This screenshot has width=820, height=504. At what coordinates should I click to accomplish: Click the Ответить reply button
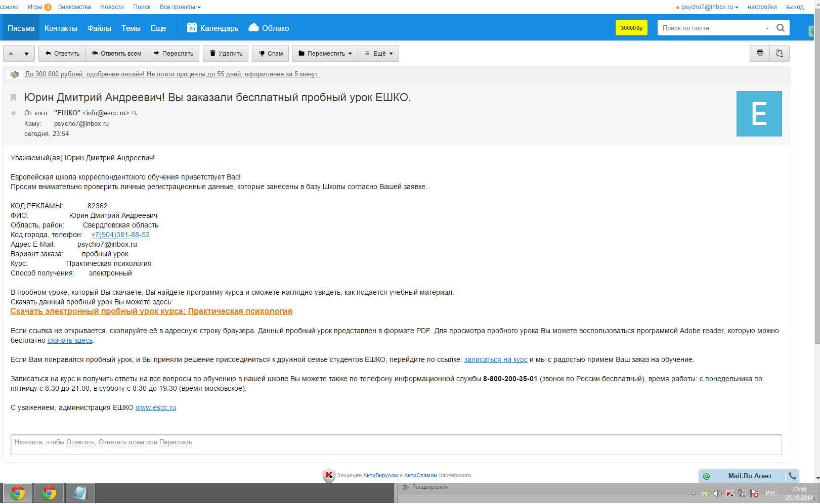coord(62,54)
